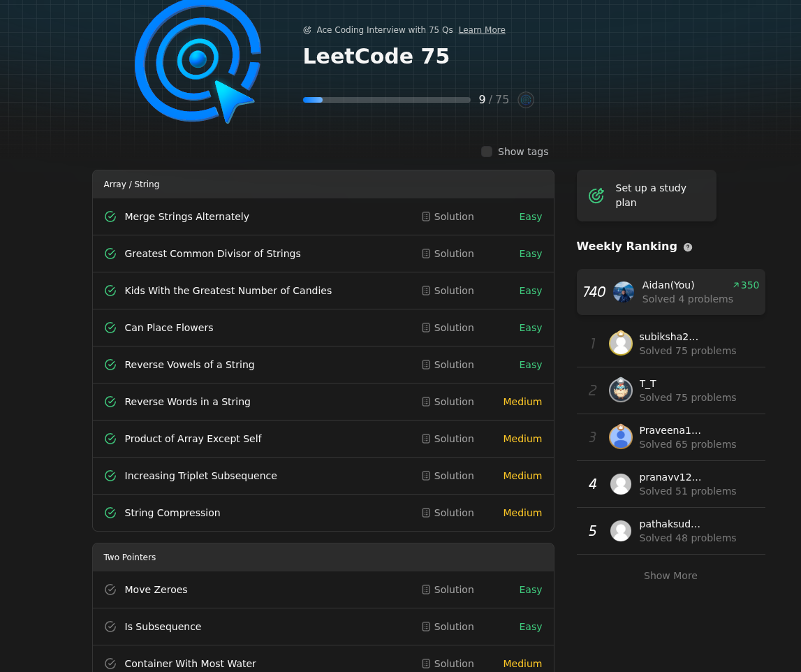
Task: Open the Solution icon for Greatest Common Divisor of Strings
Action: click(426, 254)
